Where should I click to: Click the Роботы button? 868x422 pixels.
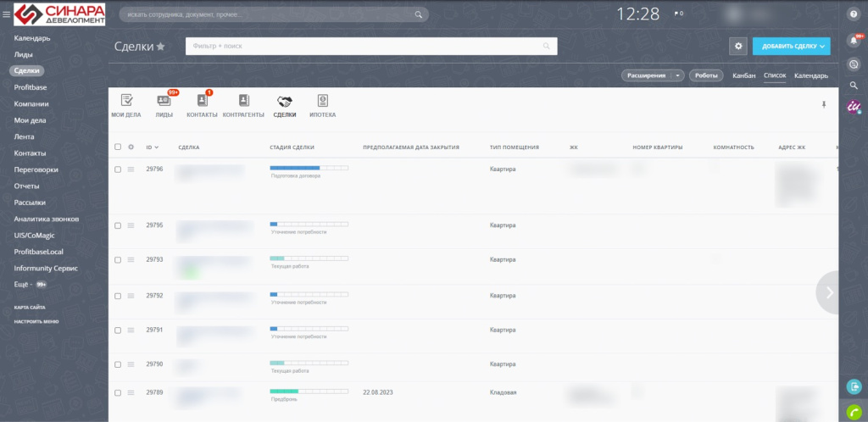click(x=706, y=75)
